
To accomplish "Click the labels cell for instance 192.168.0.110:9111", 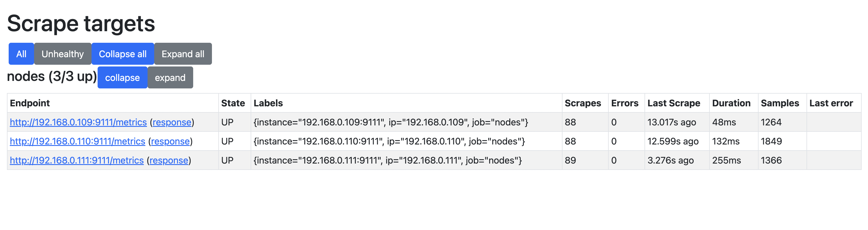I will [x=389, y=141].
